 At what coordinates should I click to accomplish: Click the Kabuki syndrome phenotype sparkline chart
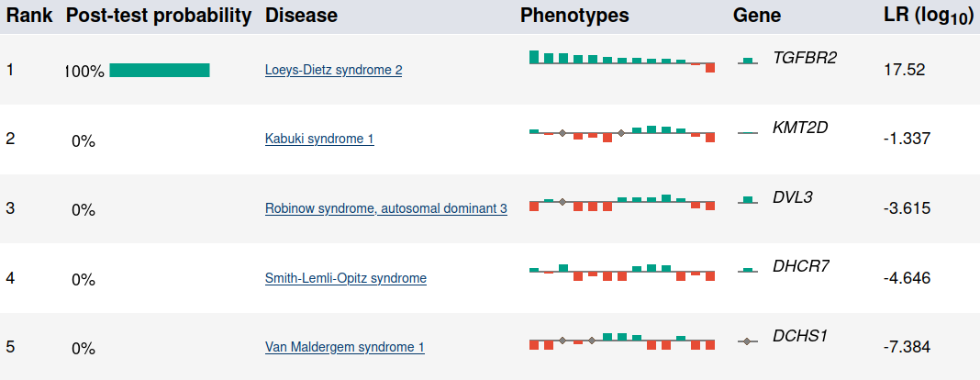coord(622,134)
